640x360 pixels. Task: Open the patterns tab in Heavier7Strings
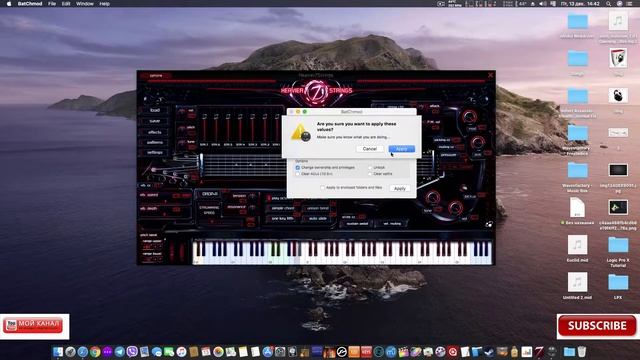155,142
